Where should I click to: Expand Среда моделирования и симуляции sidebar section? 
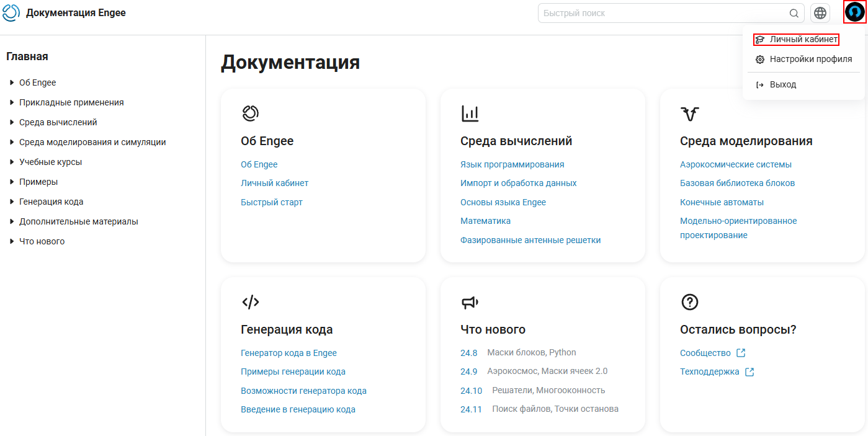[x=12, y=142]
